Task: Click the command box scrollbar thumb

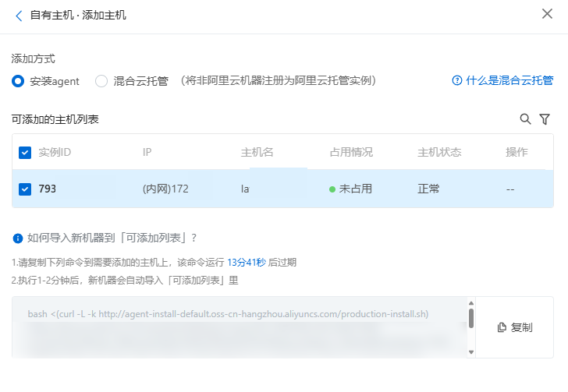Action: 471,317
